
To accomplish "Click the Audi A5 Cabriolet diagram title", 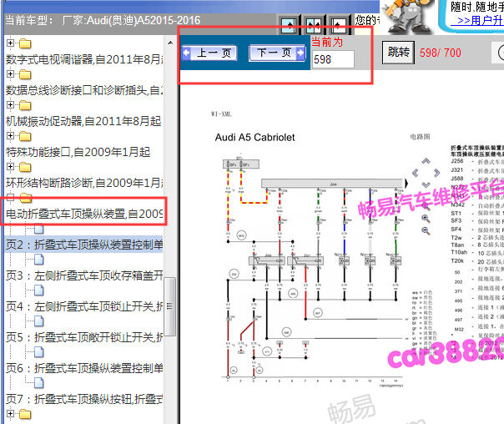I will 255,138.
